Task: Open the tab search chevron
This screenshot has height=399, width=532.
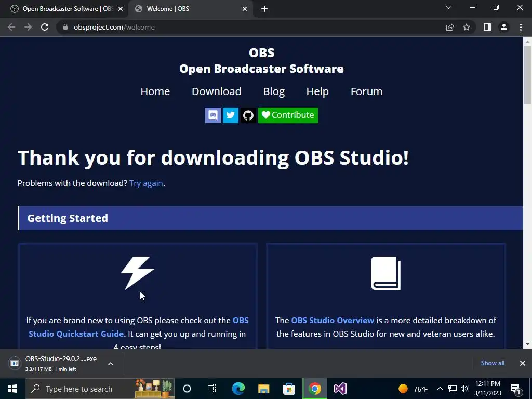Action: [448, 7]
